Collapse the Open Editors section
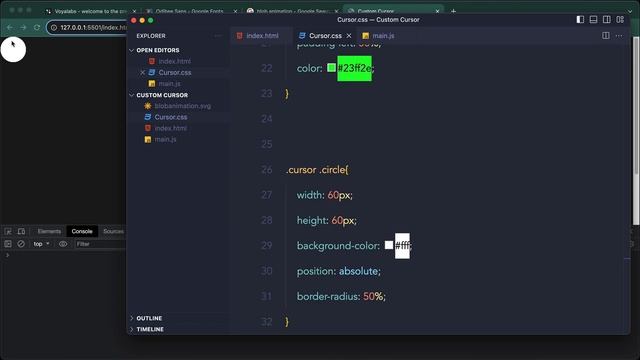This screenshot has height=360, width=640. [158, 50]
